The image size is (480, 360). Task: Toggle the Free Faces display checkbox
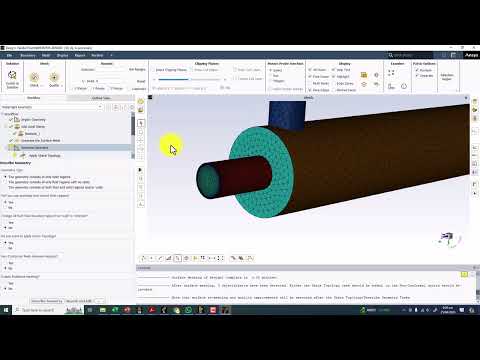tap(310, 76)
